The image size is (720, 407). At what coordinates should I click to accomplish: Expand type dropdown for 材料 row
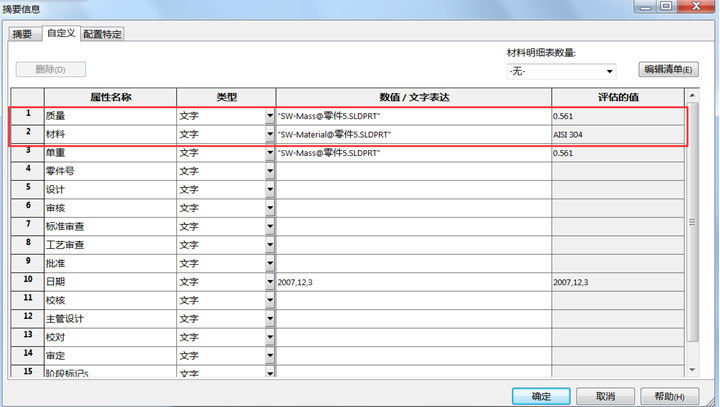click(x=269, y=134)
